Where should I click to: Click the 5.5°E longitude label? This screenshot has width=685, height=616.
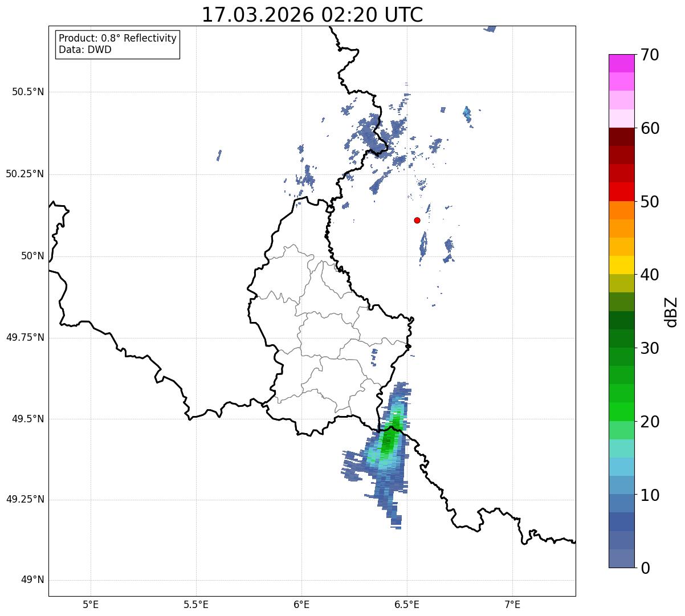(196, 604)
